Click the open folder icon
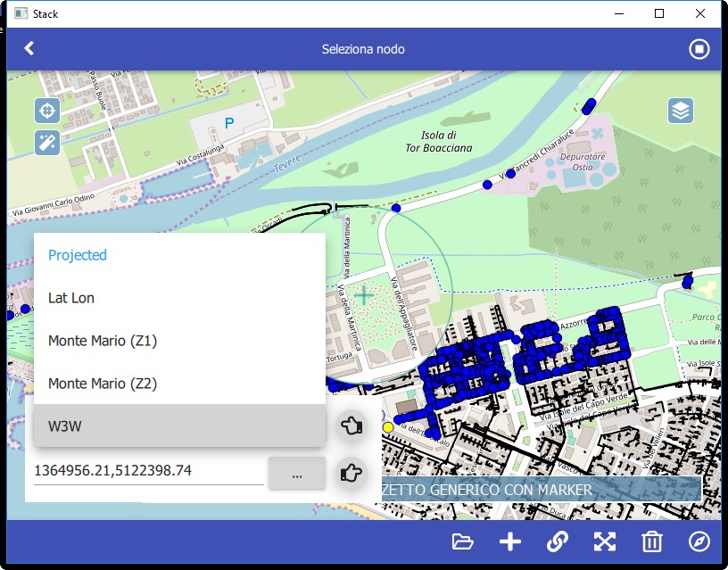This screenshot has width=728, height=570. point(462,541)
